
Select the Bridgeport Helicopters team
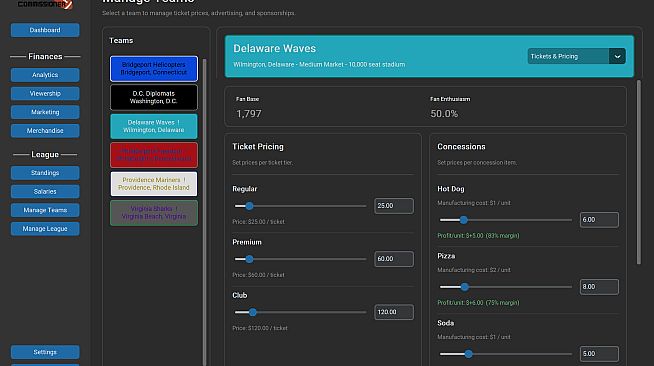[154, 68]
